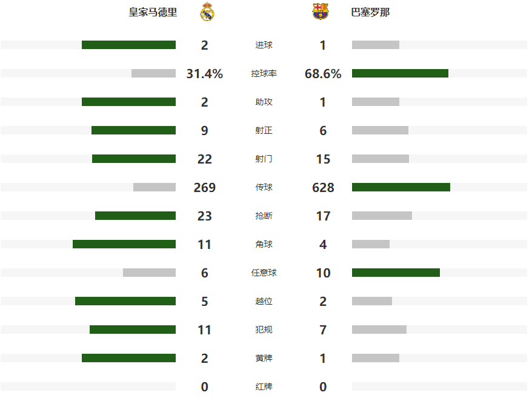Open the 皇家马德里 team name link

tap(153, 12)
